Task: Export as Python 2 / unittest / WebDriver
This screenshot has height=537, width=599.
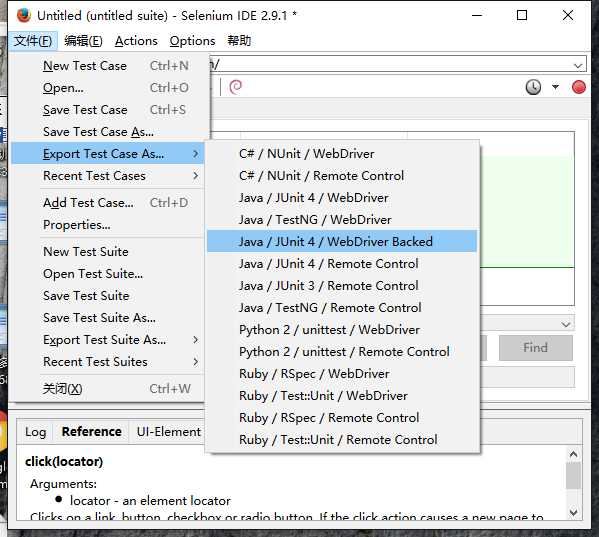Action: tap(342, 330)
